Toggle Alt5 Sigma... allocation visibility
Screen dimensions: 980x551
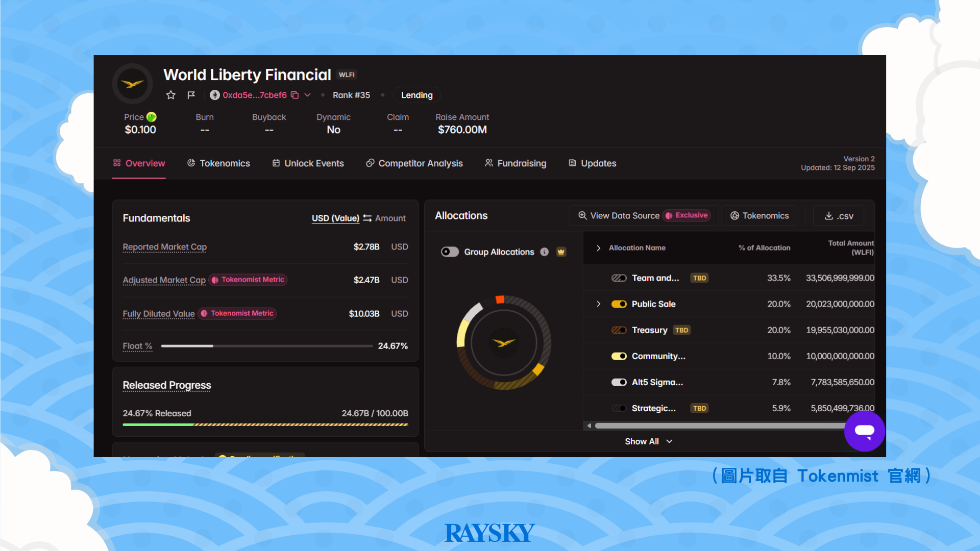pyautogui.click(x=619, y=382)
